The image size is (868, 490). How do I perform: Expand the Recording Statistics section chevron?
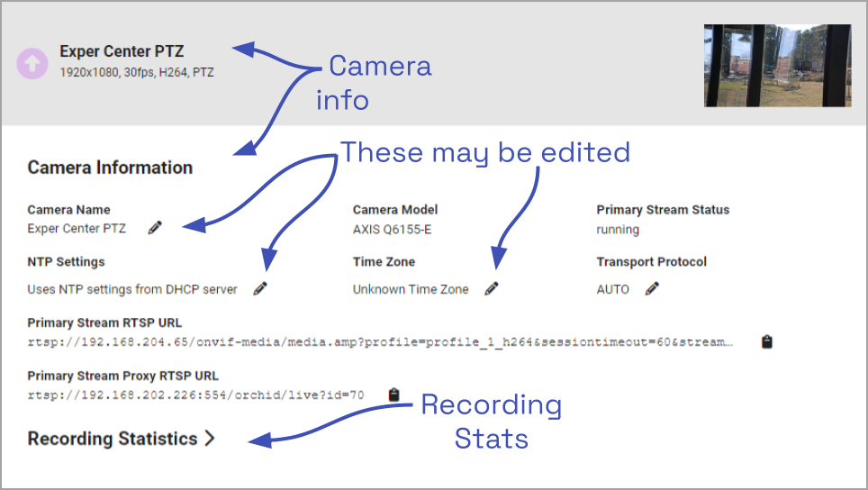click(x=209, y=438)
